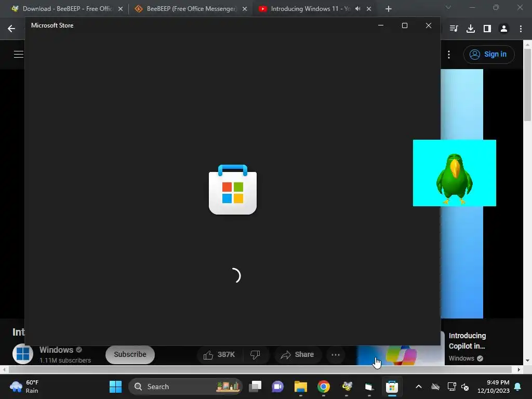Open Chrome downloads icon

pyautogui.click(x=471, y=29)
